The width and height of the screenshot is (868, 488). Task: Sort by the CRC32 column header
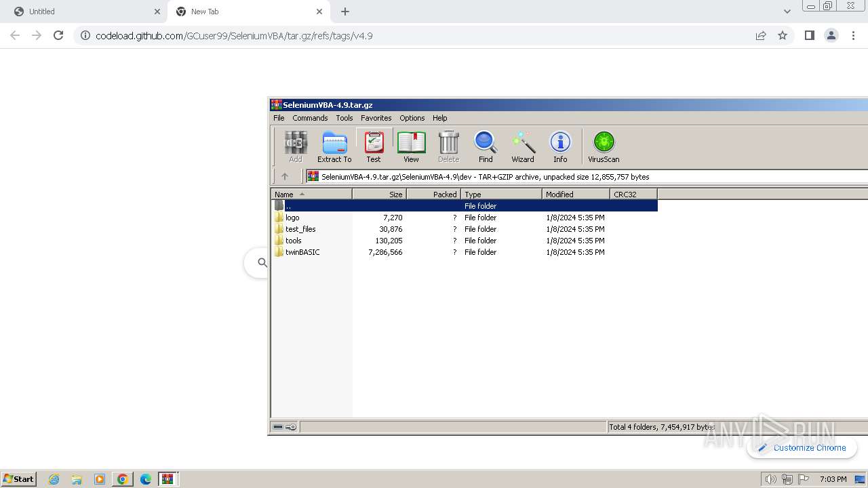(633, 194)
